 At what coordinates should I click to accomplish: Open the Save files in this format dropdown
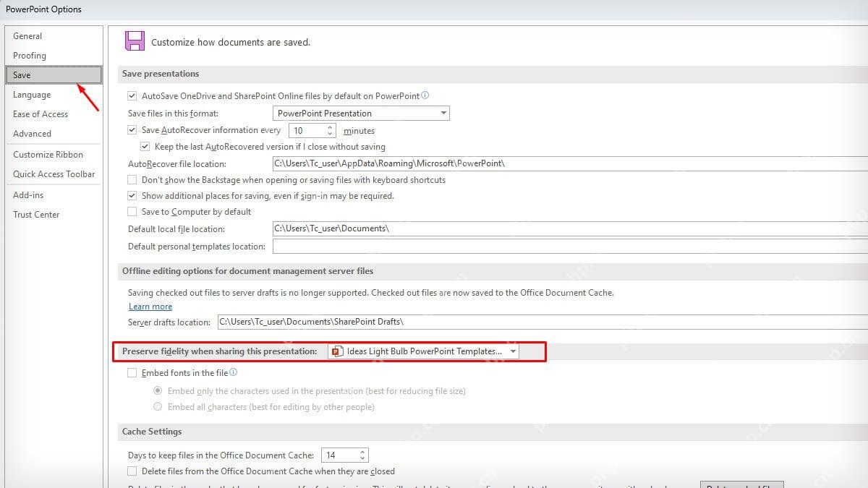(x=361, y=114)
